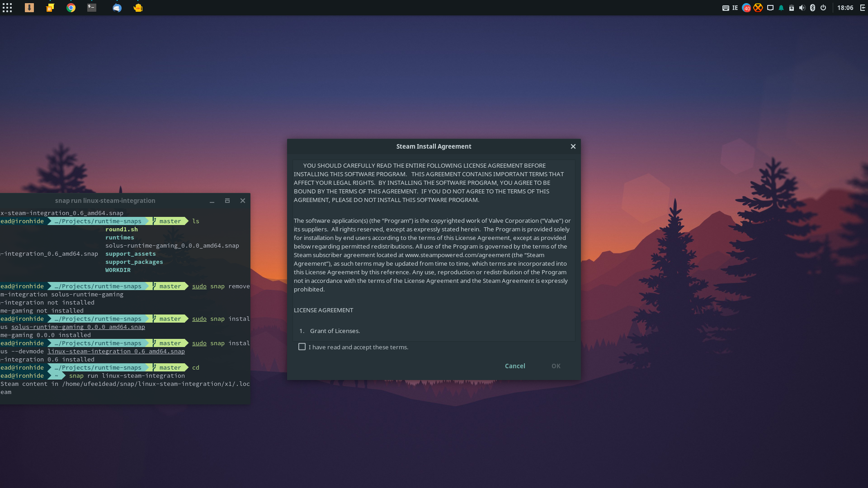Click 'support_assets' in terminal listing
This screenshot has width=868, height=488.
[131, 253]
